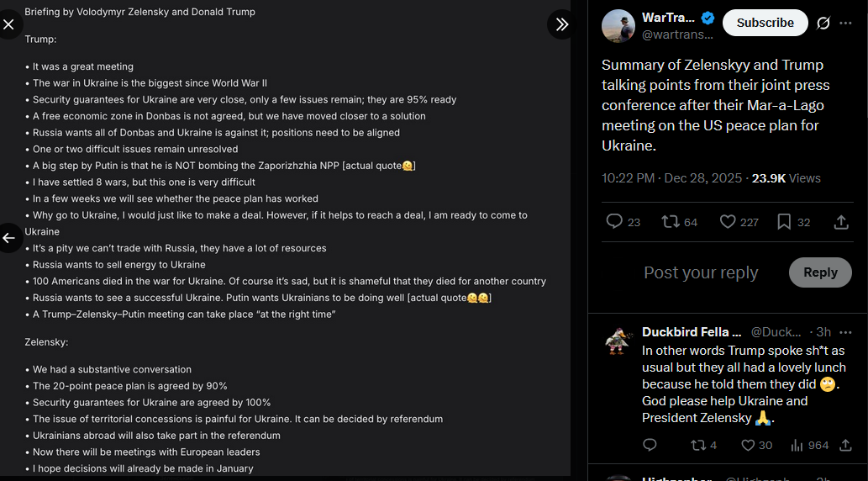Type in the Post your reply field
This screenshot has width=868, height=481.
point(701,272)
